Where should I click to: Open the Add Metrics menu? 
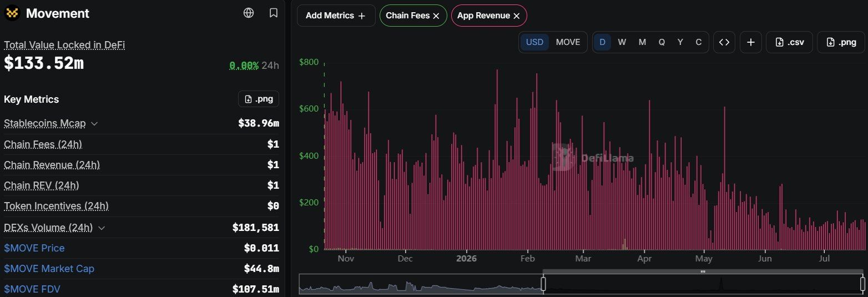coord(336,16)
